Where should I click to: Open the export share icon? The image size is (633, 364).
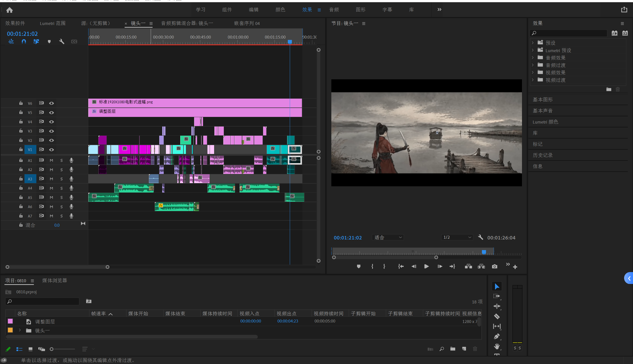pyautogui.click(x=624, y=9)
